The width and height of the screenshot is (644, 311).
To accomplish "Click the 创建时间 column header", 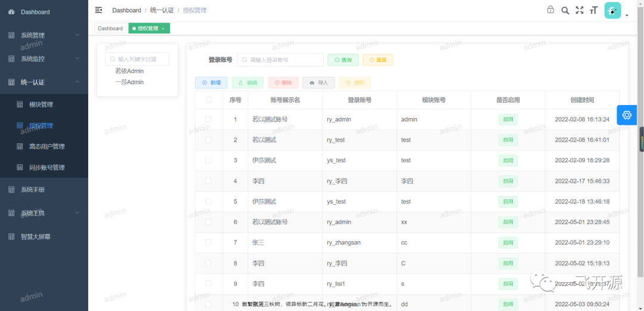I will 582,100.
